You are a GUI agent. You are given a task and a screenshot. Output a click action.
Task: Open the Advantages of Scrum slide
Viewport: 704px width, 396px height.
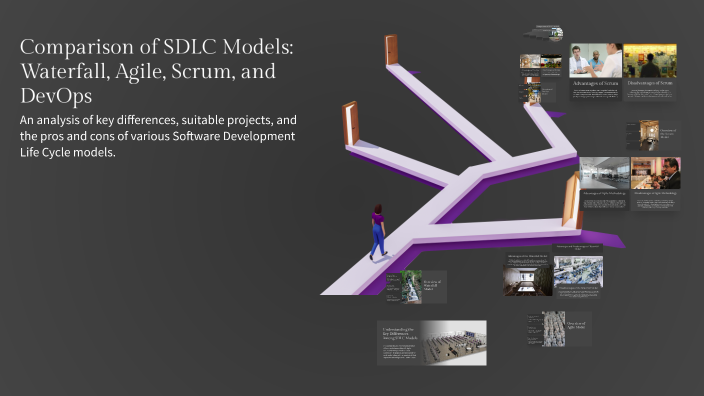[596, 72]
